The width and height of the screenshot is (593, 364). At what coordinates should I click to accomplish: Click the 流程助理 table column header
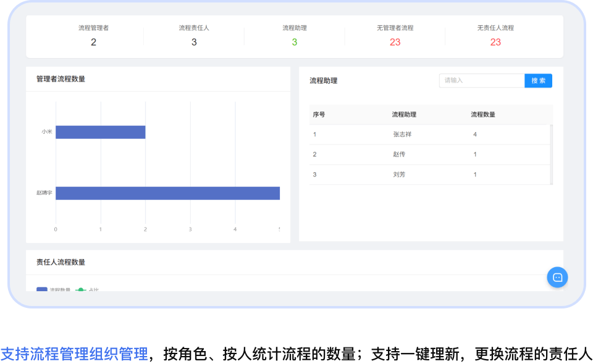(404, 115)
